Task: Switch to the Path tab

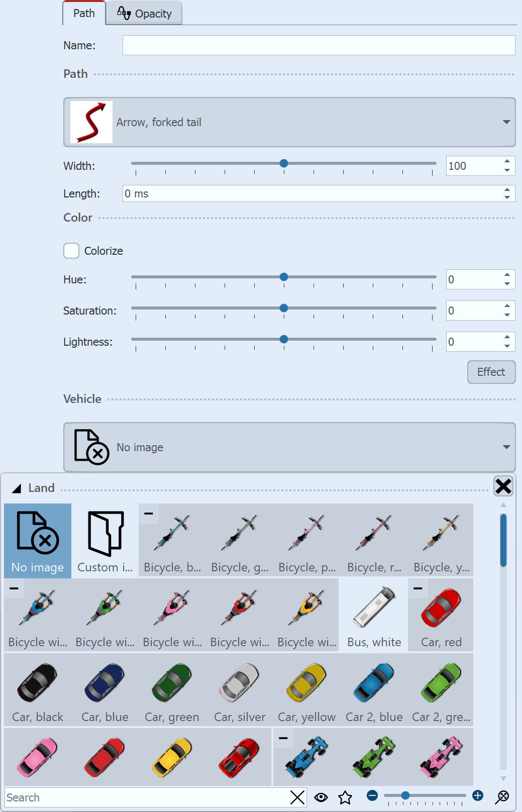Action: (x=84, y=14)
